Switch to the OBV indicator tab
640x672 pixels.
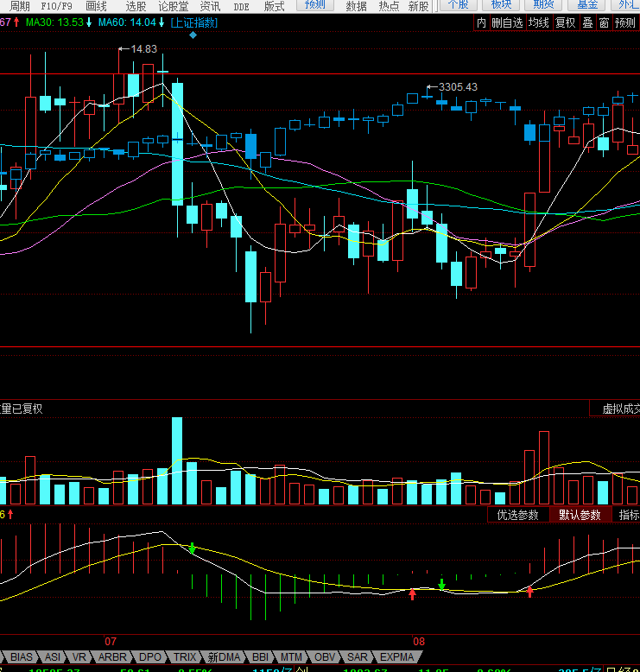point(325,656)
